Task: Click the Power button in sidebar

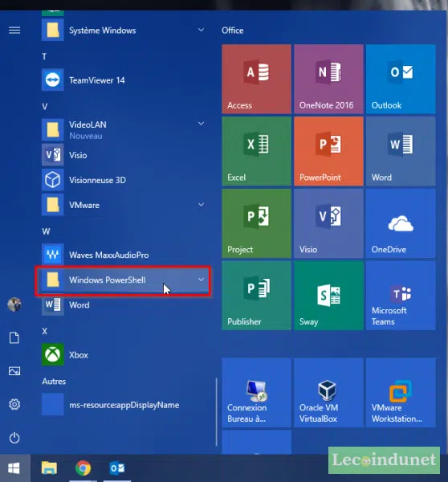Action: [14, 438]
